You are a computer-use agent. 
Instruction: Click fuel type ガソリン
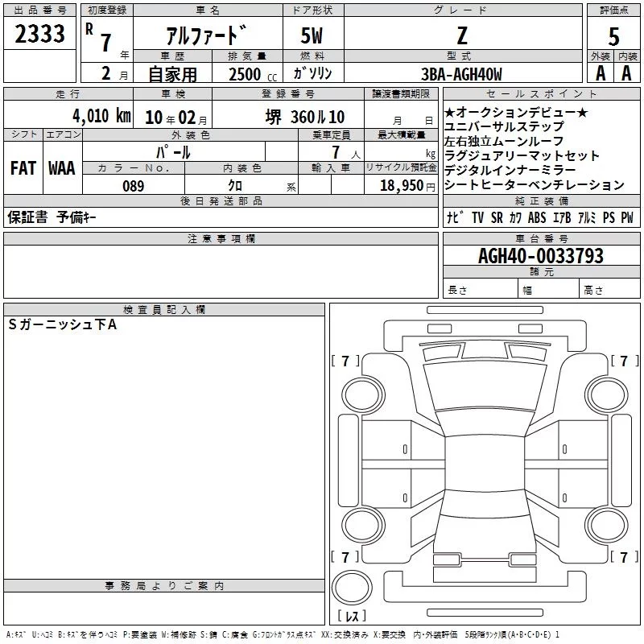click(312, 73)
